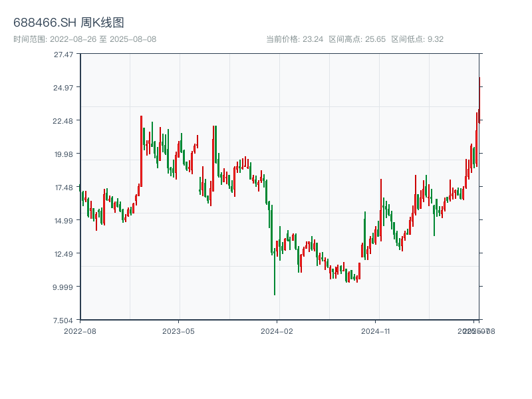Click the y-axis label 9.999
This screenshot has width=532, height=399.
pos(63,287)
